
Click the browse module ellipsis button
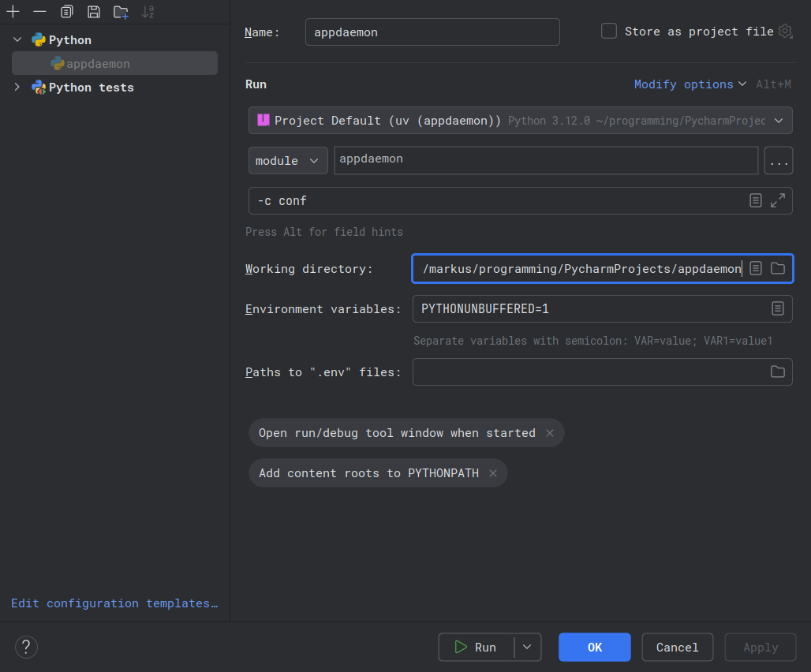[x=779, y=161]
